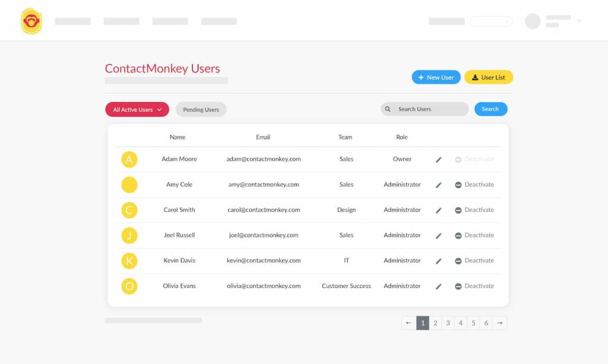This screenshot has width=608, height=364.
Task: Click Amy Cole's blank yellow avatar
Action: (129, 185)
